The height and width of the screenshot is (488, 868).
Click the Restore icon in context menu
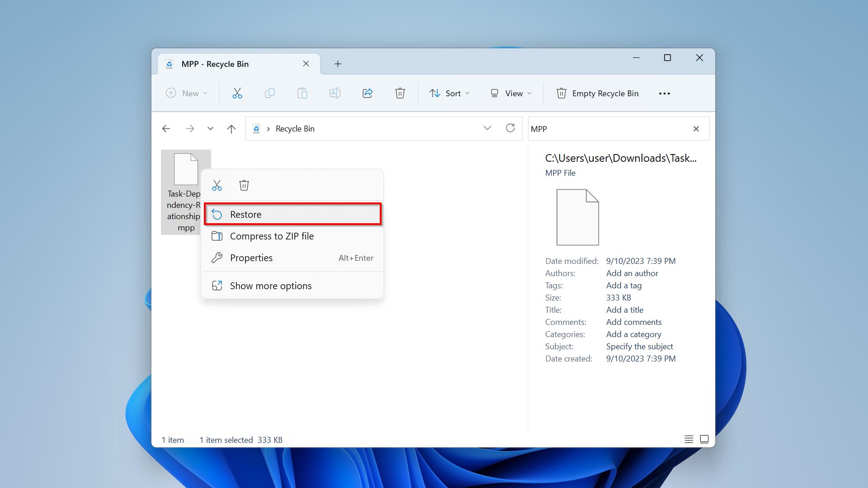pos(217,214)
